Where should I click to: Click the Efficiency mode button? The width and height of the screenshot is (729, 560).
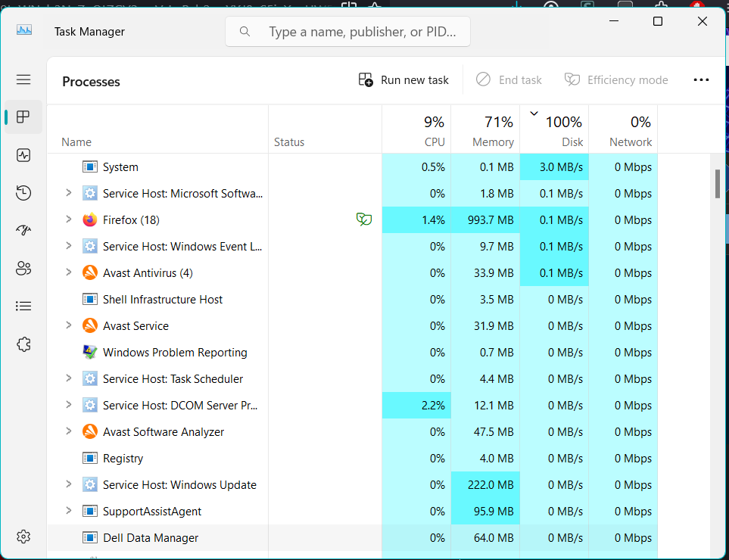point(616,80)
